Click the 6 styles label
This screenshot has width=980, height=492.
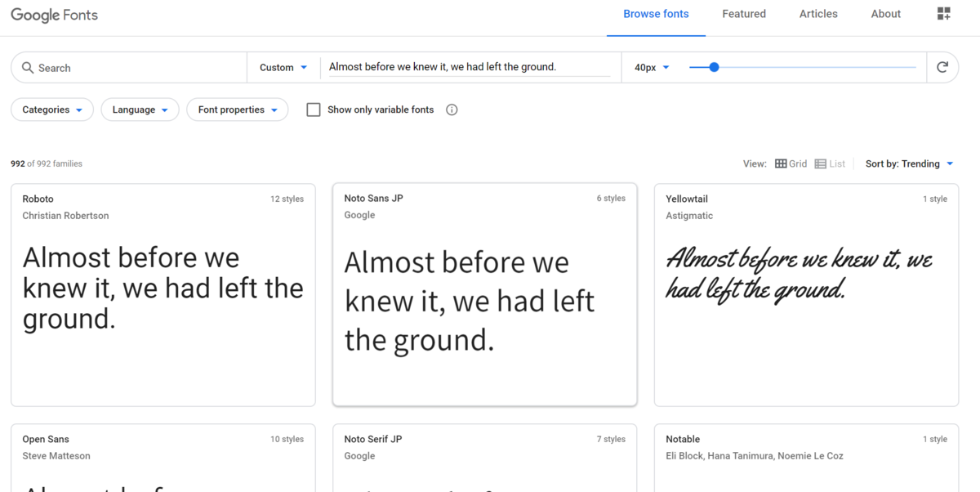(611, 198)
